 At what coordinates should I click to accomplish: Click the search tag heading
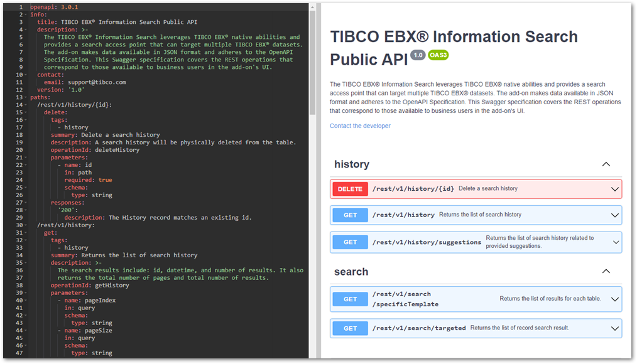point(351,272)
